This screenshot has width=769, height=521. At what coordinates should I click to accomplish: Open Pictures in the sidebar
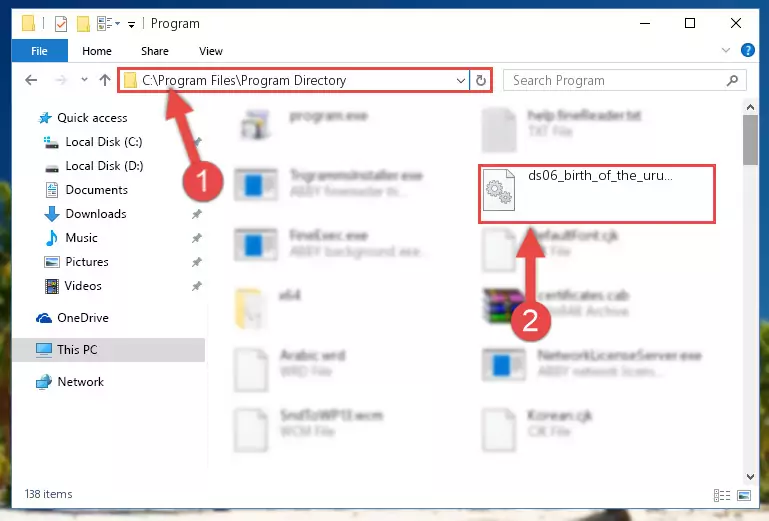(x=87, y=262)
